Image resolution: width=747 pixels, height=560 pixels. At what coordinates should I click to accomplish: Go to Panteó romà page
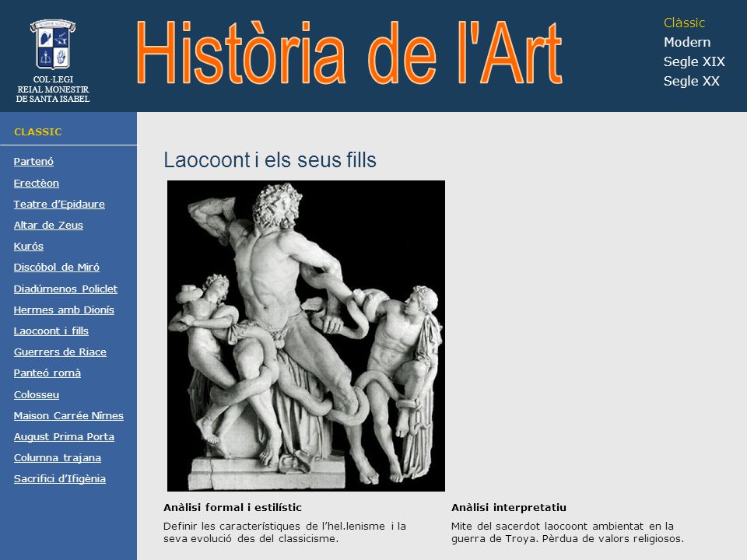(x=47, y=373)
